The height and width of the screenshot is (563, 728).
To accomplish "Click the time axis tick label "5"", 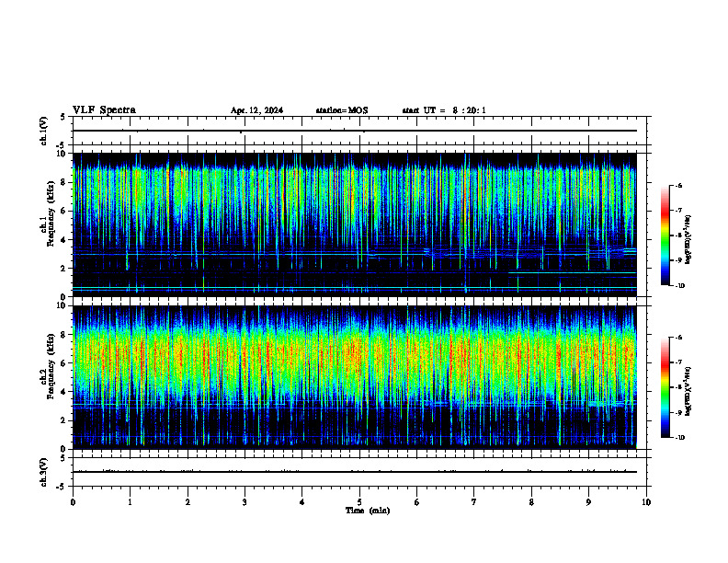I will pos(359,502).
